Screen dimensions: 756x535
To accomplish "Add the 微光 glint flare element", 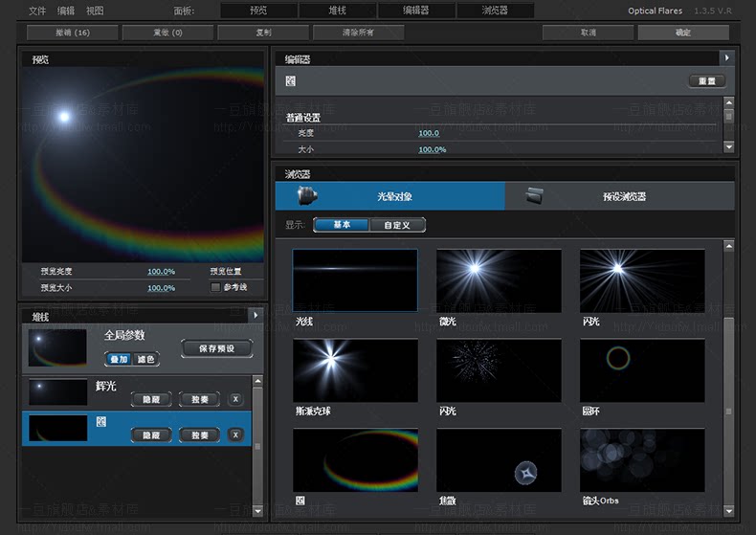I will click(x=499, y=280).
